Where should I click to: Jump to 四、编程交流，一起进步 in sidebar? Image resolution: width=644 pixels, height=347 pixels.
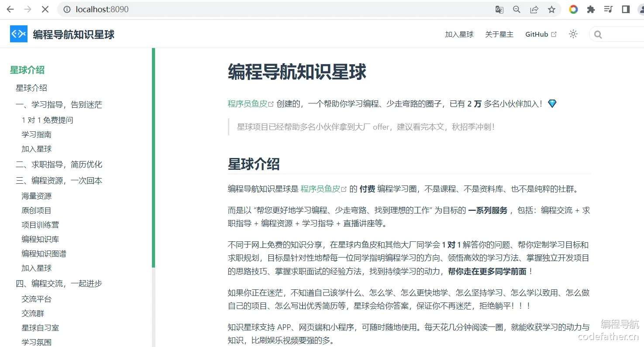click(x=59, y=284)
